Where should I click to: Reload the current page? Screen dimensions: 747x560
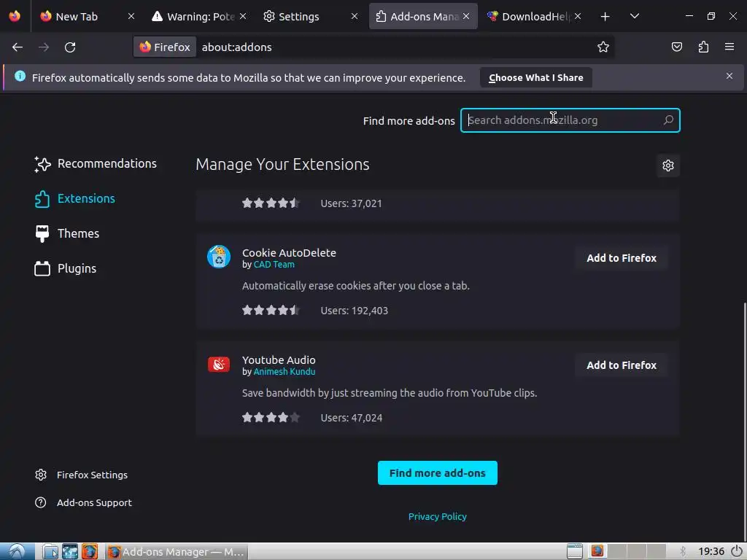click(70, 47)
